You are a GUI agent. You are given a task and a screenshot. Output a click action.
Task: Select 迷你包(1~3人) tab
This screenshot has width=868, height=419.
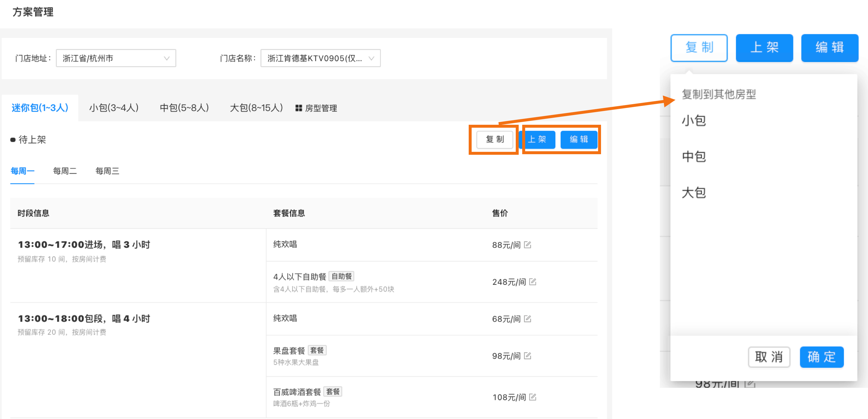click(40, 108)
